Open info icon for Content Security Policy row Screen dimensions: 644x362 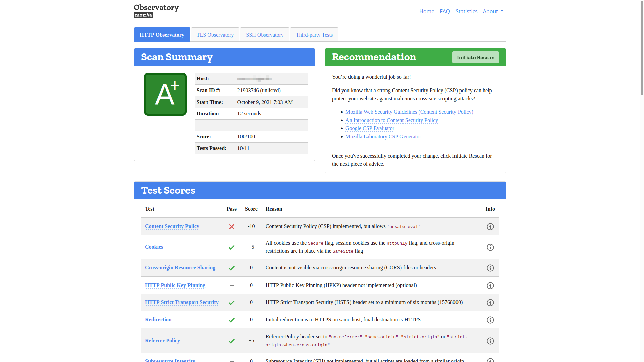coord(490,227)
